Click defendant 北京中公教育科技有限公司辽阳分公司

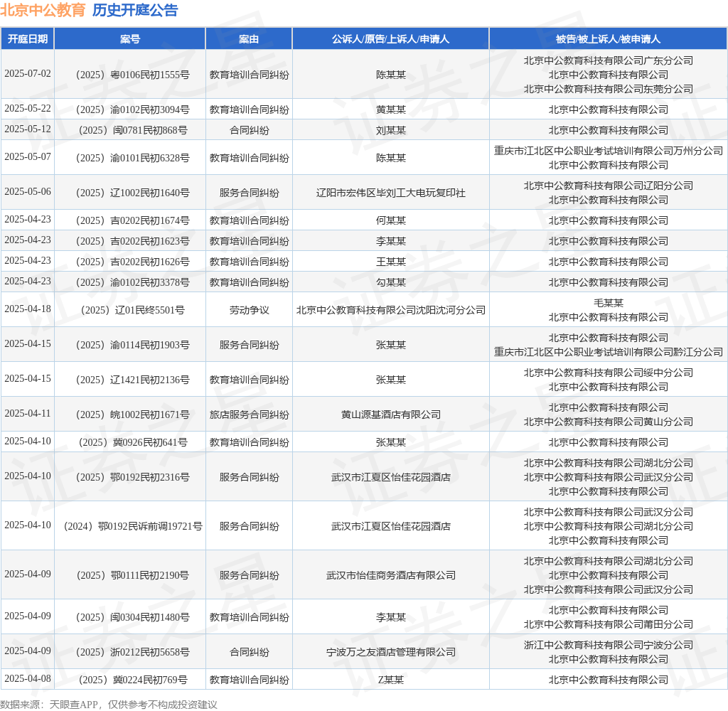609,186
